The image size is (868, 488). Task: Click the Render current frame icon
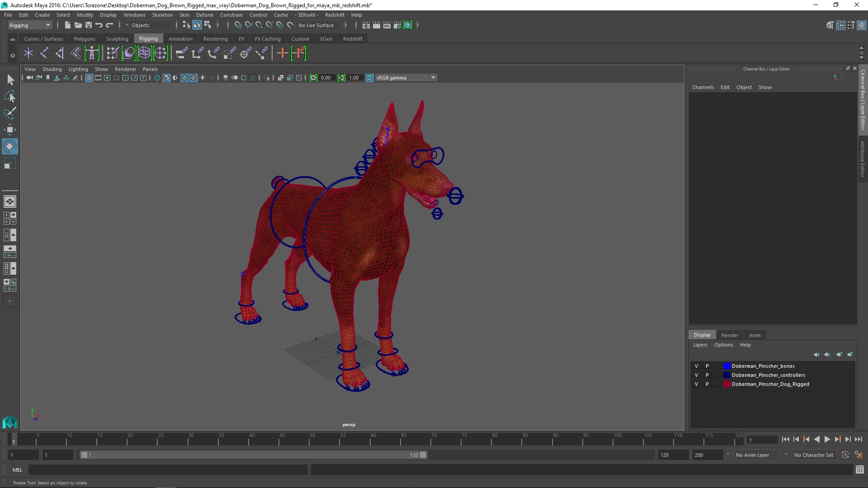click(x=377, y=25)
